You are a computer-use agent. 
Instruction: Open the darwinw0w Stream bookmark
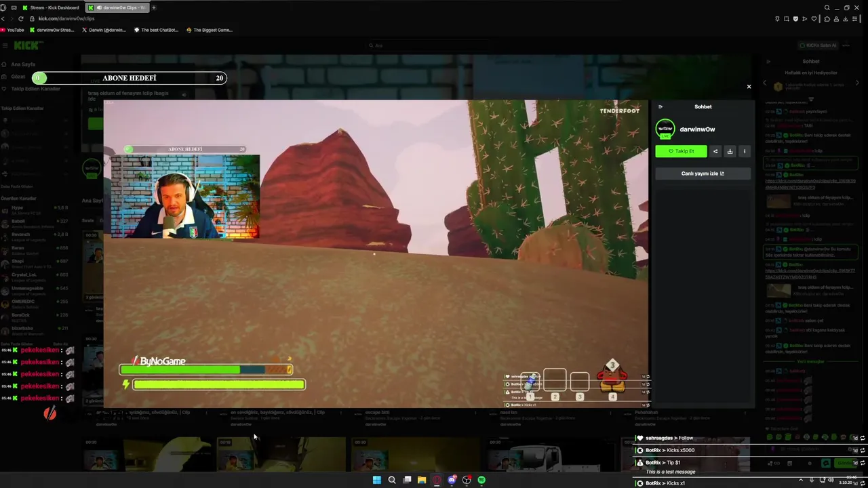click(53, 30)
